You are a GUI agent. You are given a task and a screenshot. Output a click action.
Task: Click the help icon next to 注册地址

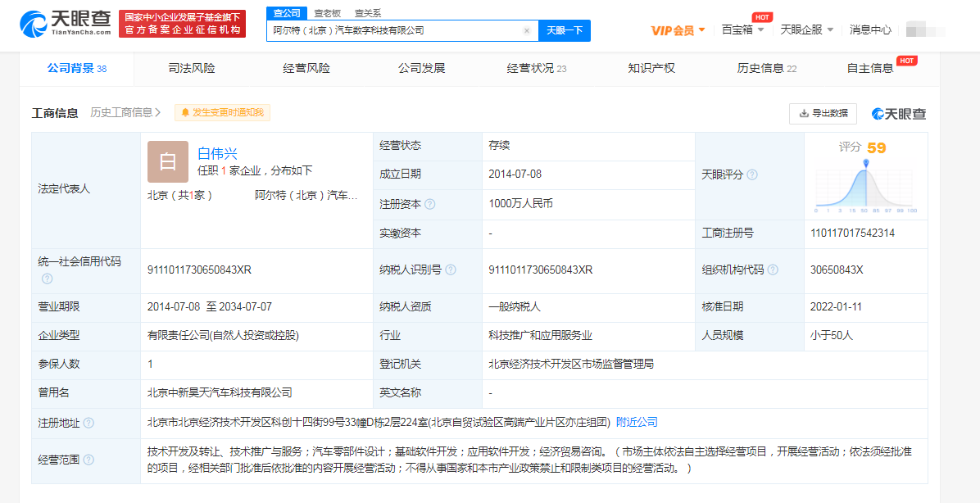click(x=88, y=423)
